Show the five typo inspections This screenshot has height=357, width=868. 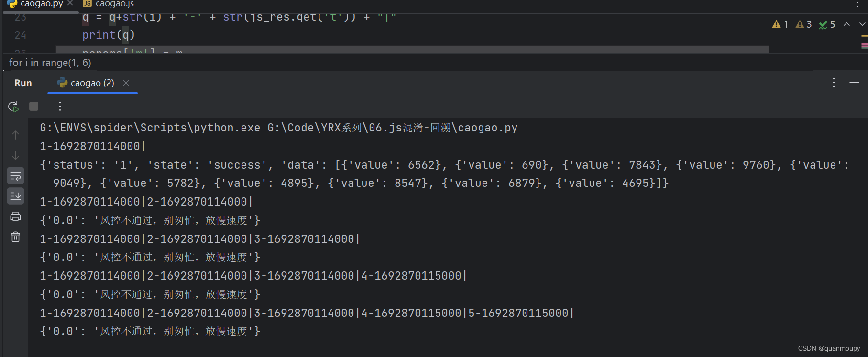click(827, 24)
